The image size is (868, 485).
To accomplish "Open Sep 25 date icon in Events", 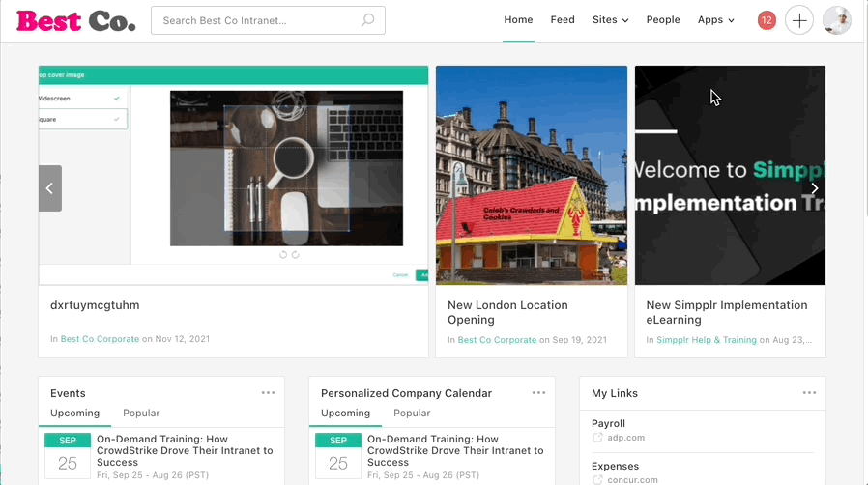I will pos(68,456).
